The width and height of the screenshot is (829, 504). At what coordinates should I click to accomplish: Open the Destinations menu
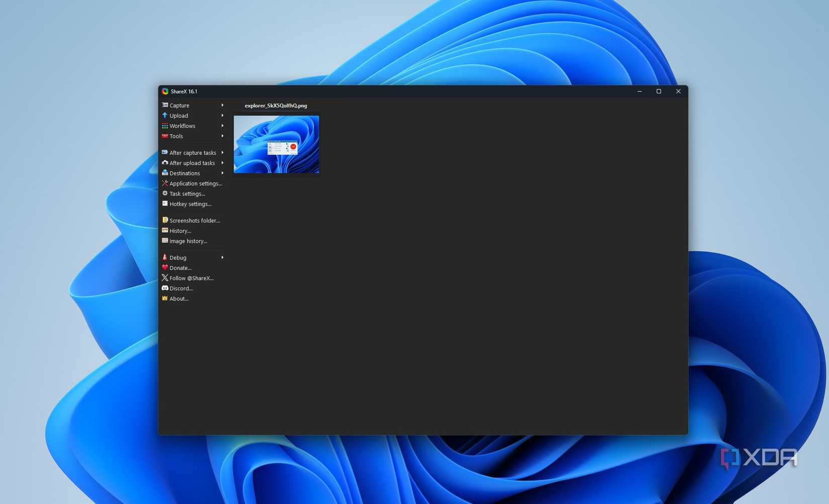click(193, 173)
